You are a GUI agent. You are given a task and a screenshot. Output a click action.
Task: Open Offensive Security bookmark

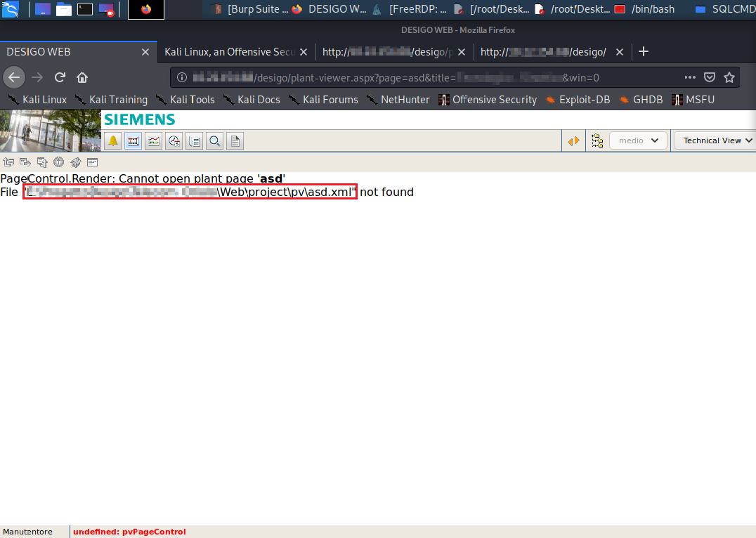(488, 100)
